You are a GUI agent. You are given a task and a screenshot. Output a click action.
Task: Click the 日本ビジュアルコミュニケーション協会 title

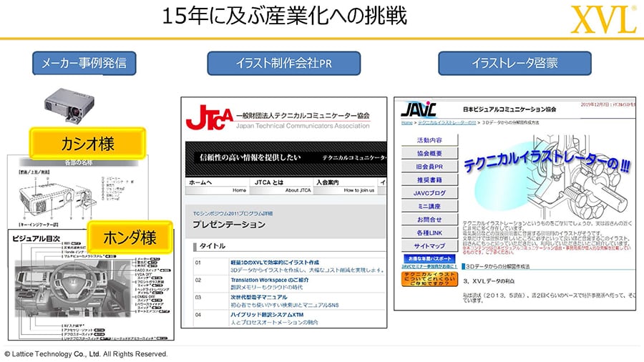(509, 109)
